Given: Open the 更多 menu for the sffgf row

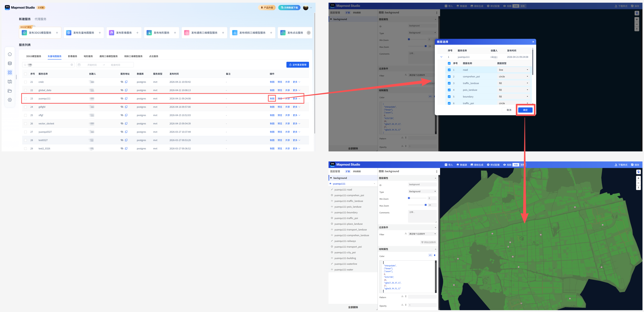Looking at the screenshot, I should tap(296, 115).
